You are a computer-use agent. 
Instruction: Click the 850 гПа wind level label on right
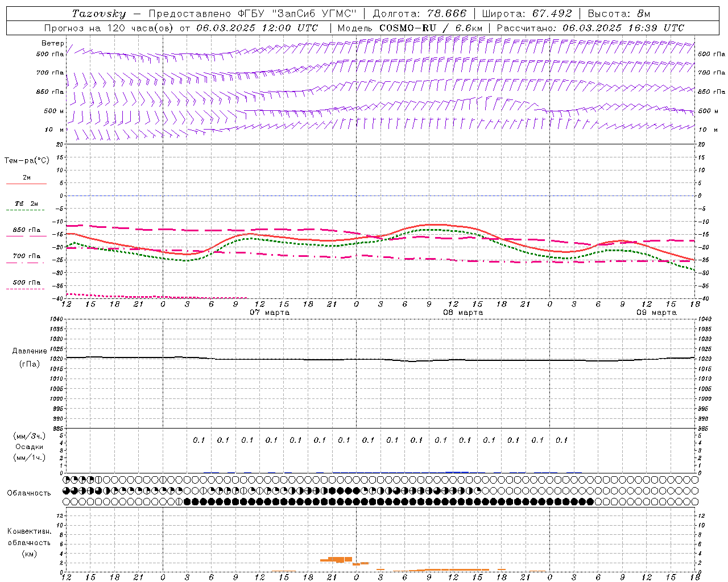[712, 92]
